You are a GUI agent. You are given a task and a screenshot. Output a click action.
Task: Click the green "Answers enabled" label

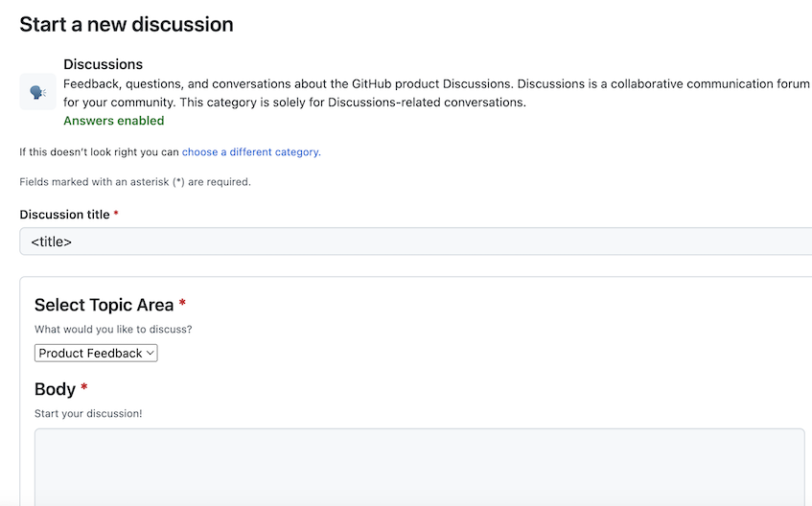point(113,121)
